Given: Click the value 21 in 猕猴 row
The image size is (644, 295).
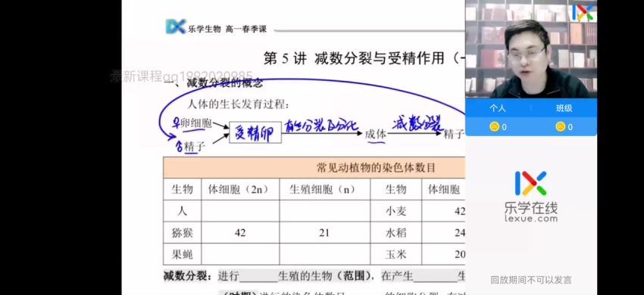Looking at the screenshot, I should (324, 233).
